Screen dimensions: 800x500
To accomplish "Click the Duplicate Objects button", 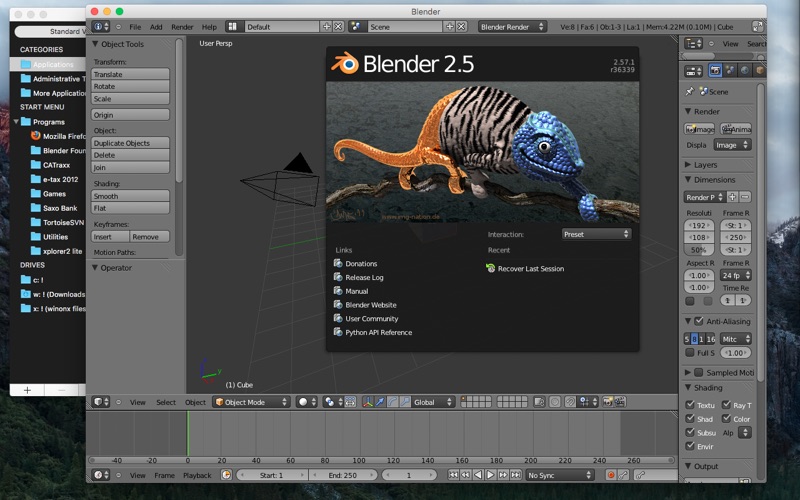I will 131,143.
